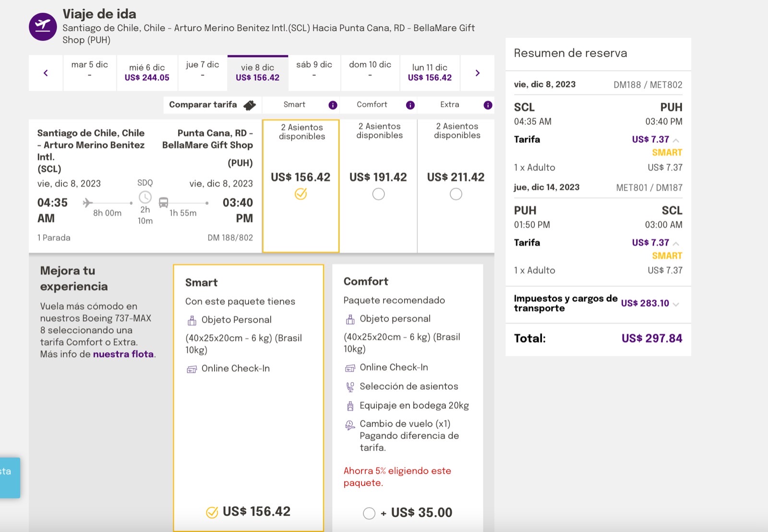Choose the Comfort package +US$ 35.00 radio
768x532 pixels.
[x=369, y=513]
